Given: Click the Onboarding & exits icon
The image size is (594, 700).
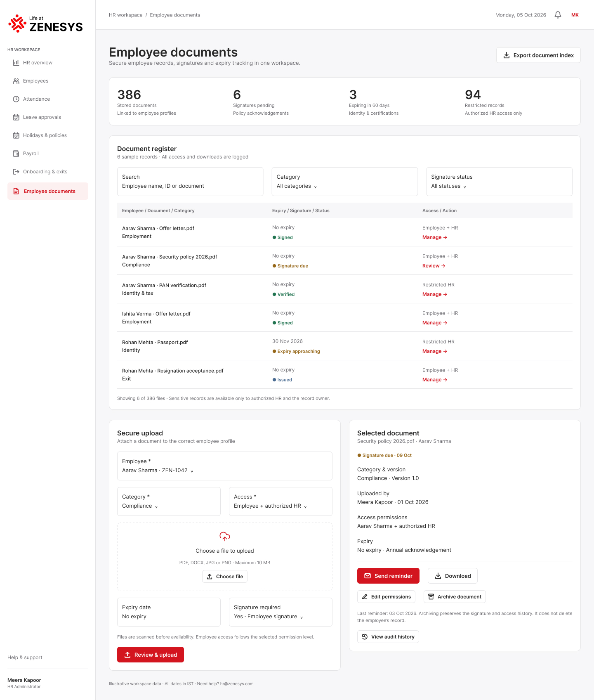Looking at the screenshot, I should click(x=16, y=172).
